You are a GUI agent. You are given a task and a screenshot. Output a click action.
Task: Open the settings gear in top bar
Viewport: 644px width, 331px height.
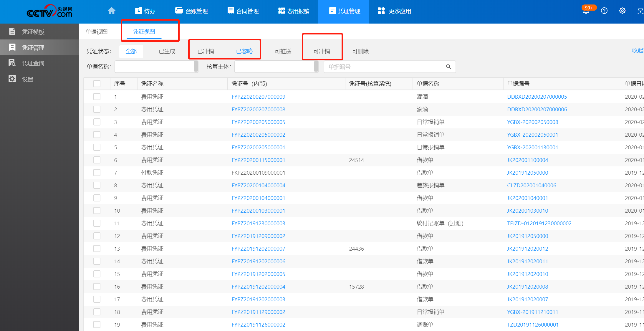[x=622, y=11]
